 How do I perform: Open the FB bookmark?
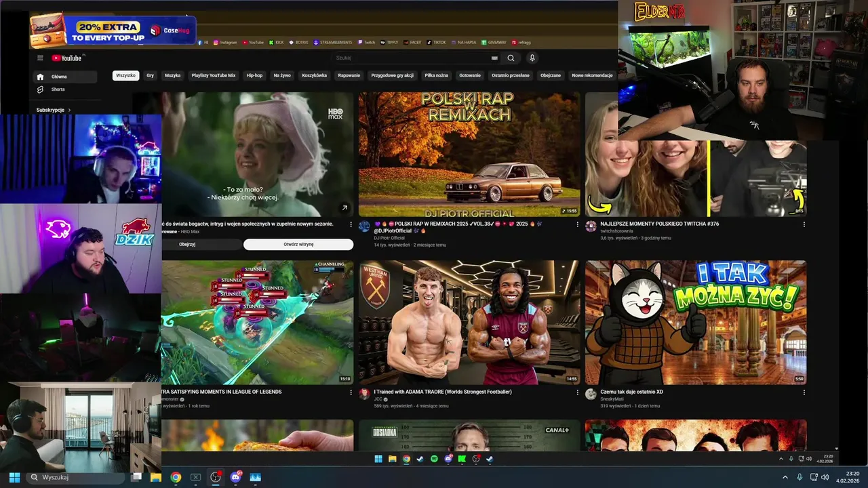(x=203, y=42)
